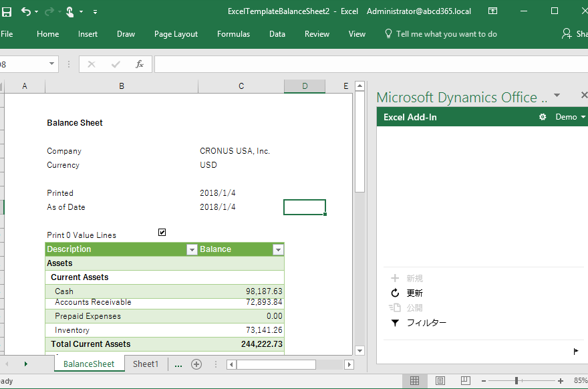Open the Balance column filter dropdown
This screenshot has height=389, width=588.
coord(278,250)
